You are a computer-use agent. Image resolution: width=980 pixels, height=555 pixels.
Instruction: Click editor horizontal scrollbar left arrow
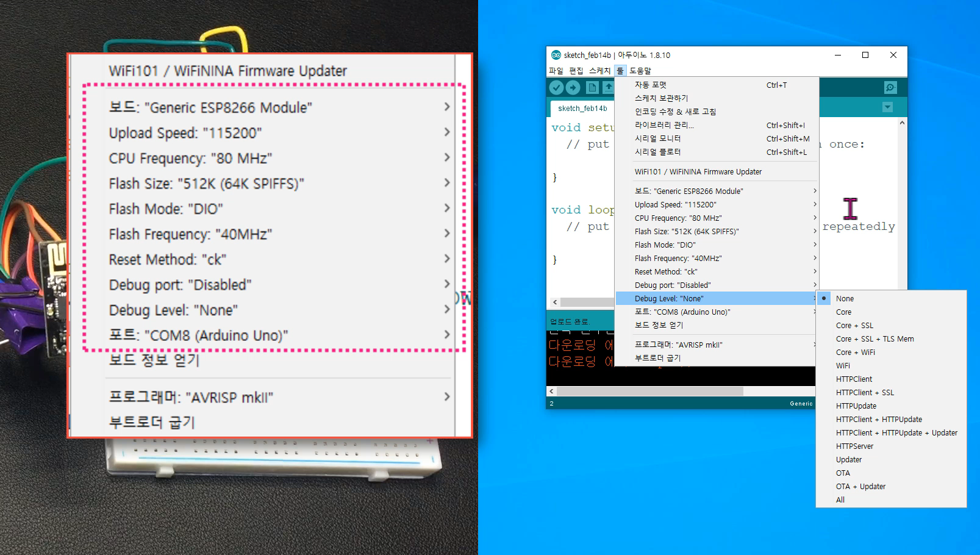click(x=554, y=302)
